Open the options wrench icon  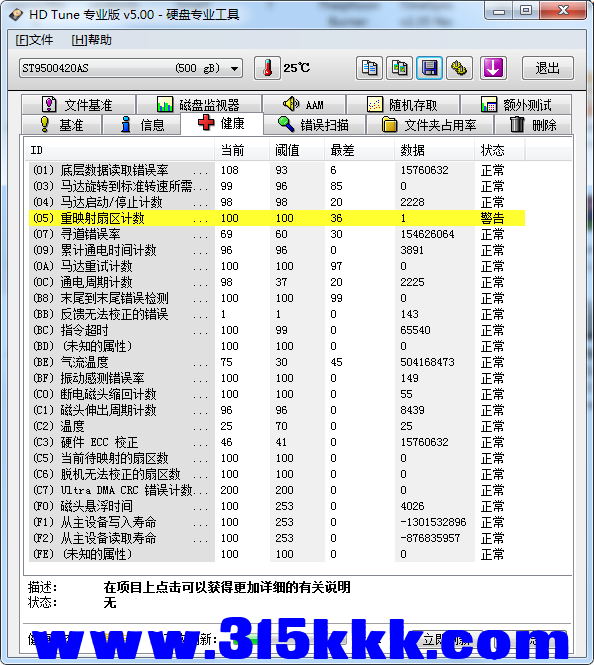460,68
